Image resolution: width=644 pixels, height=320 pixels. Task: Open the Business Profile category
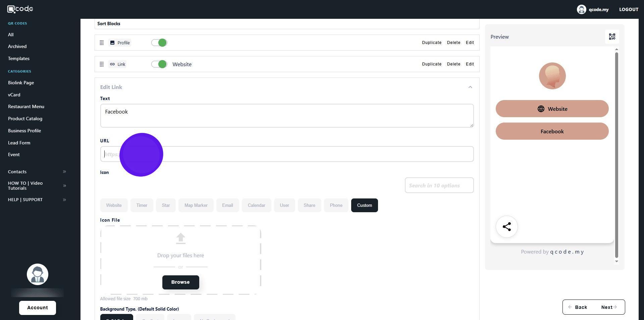(24, 131)
